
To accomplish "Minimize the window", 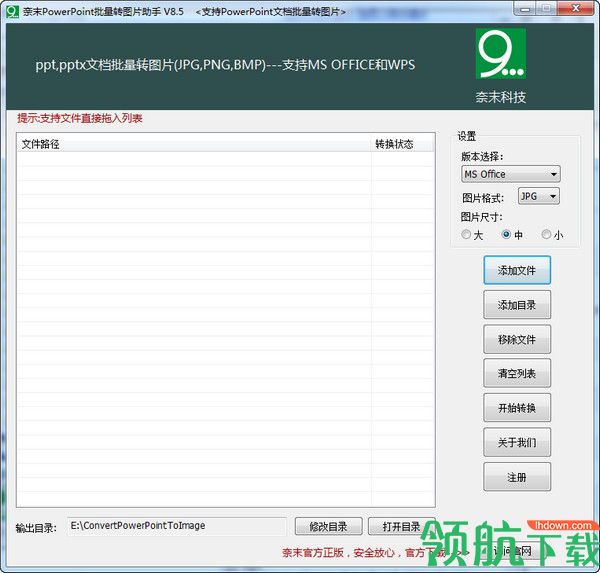I will (525, 8).
